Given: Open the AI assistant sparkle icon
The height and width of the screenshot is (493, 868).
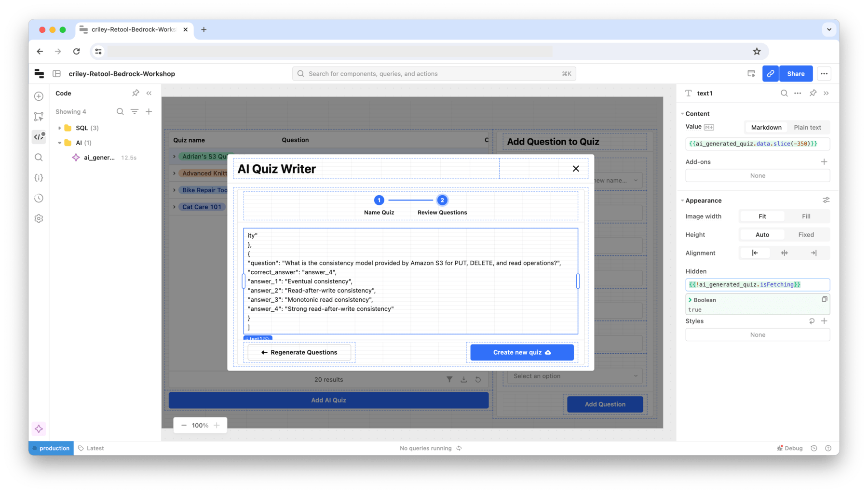Looking at the screenshot, I should (39, 429).
